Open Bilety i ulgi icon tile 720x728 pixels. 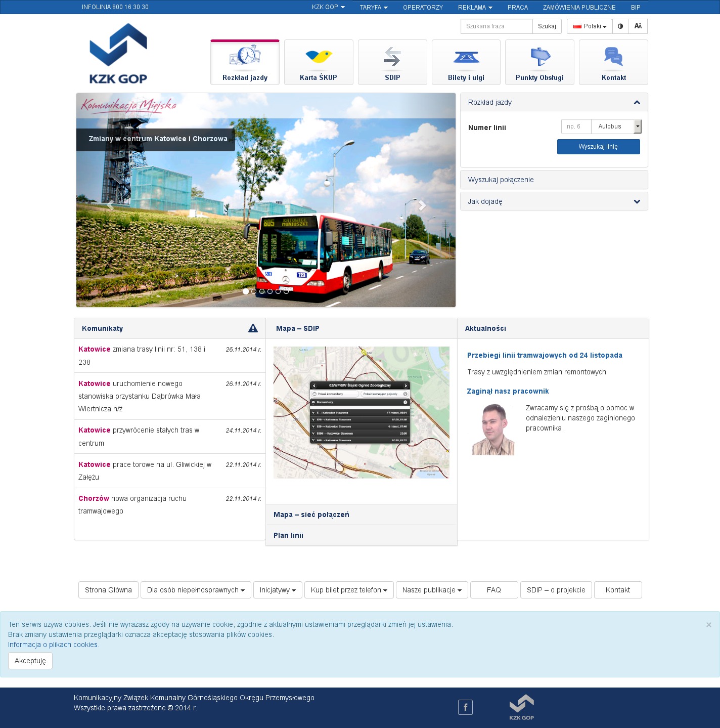pyautogui.click(x=466, y=57)
